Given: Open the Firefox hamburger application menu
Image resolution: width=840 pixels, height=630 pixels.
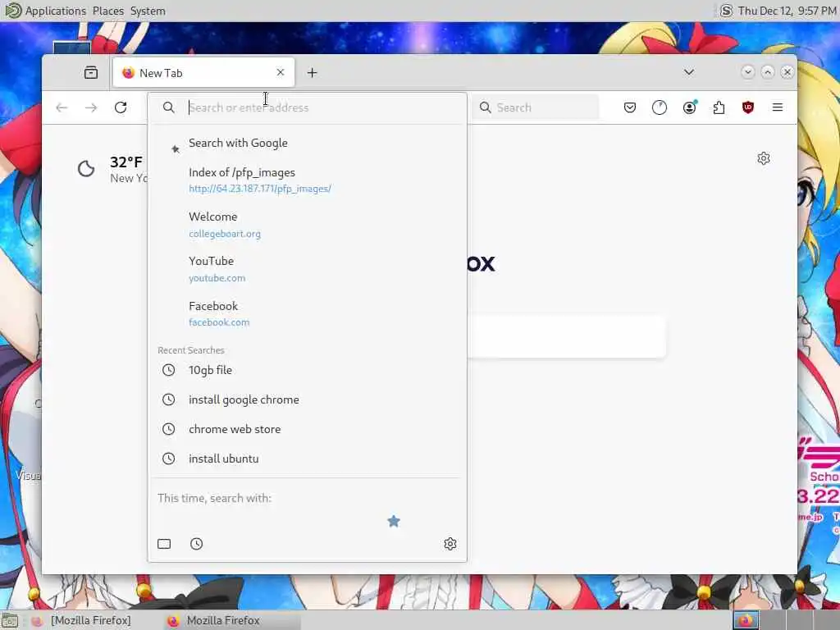Looking at the screenshot, I should point(778,107).
